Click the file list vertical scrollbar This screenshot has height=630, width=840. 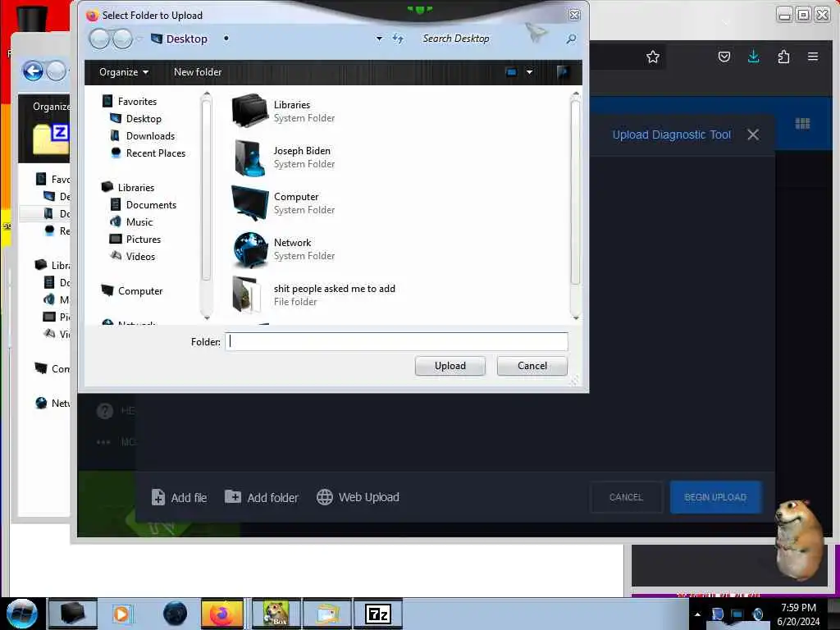pyautogui.click(x=575, y=192)
